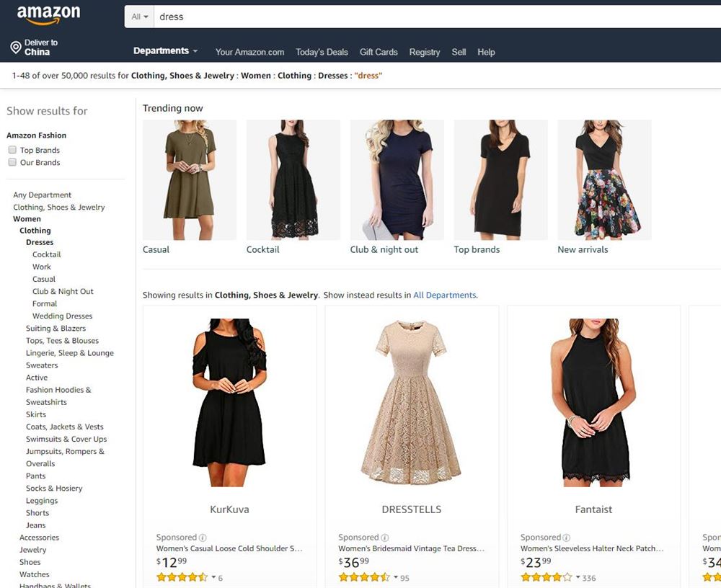
Task: Go to Today's Deals
Action: pos(322,52)
